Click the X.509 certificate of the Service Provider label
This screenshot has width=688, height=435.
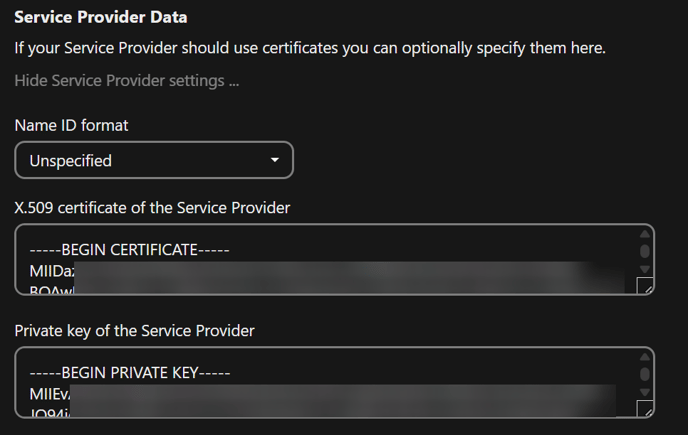(152, 207)
